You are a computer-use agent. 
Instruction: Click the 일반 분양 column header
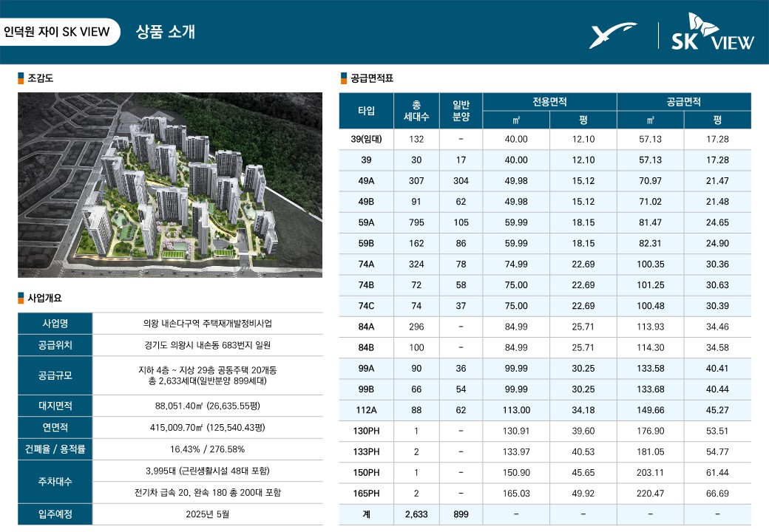[461, 111]
